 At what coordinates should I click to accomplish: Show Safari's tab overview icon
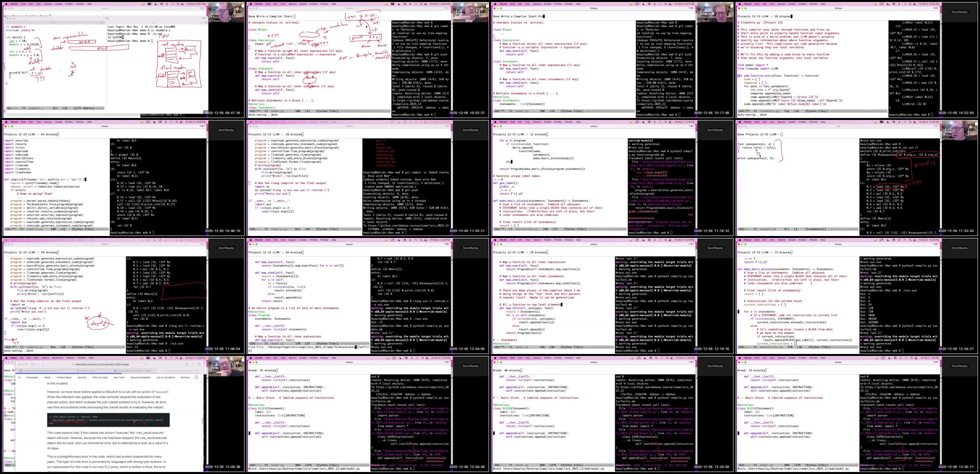point(199,364)
